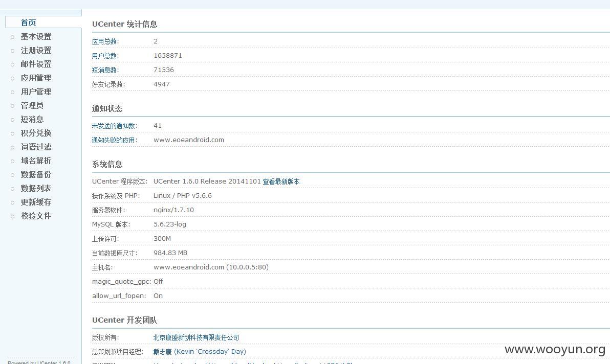Open 校验文件 file verification
Image resolution: width=610 pixels, height=364 pixels.
coord(36,216)
